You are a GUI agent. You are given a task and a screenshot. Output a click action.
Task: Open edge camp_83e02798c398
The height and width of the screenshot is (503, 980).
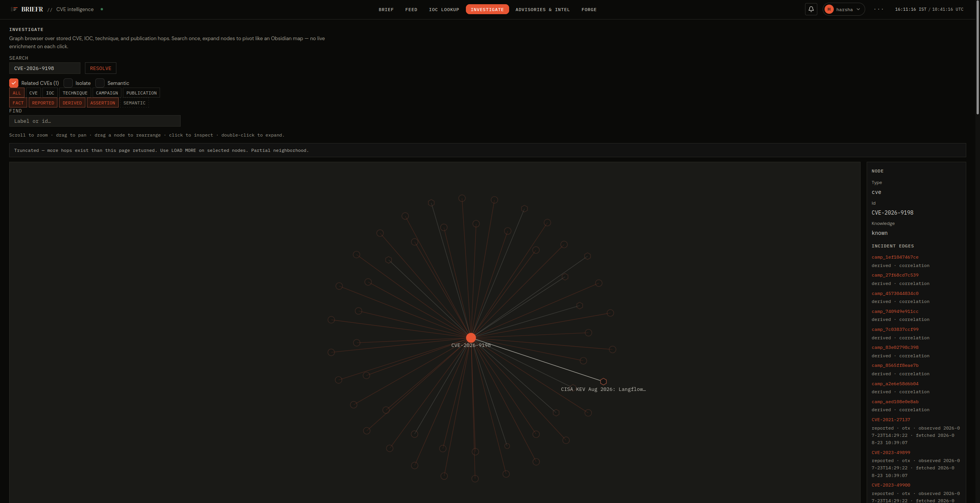895,347
